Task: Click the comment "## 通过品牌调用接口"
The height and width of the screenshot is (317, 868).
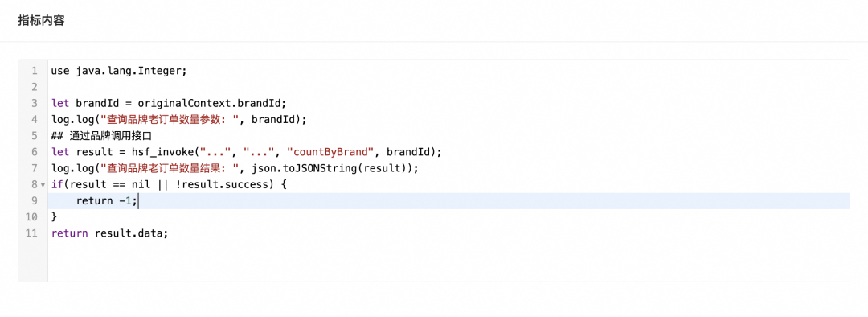Action: point(101,136)
